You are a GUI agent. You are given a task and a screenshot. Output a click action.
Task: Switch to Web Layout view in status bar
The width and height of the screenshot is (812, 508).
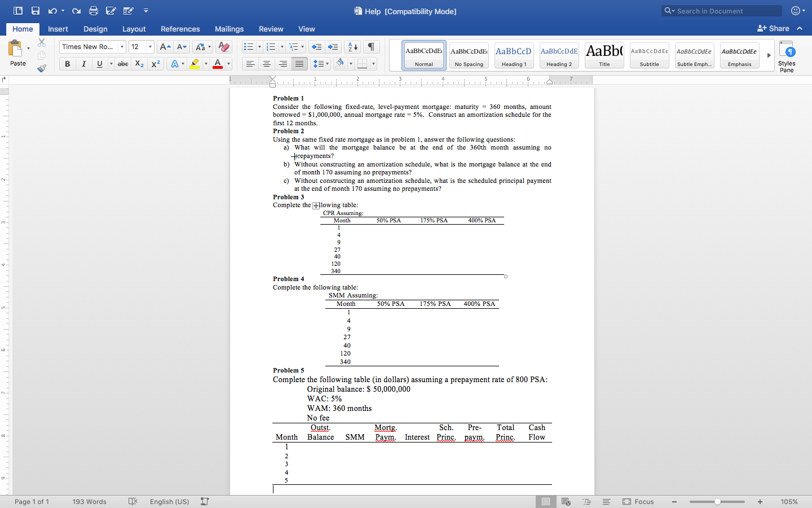566,502
